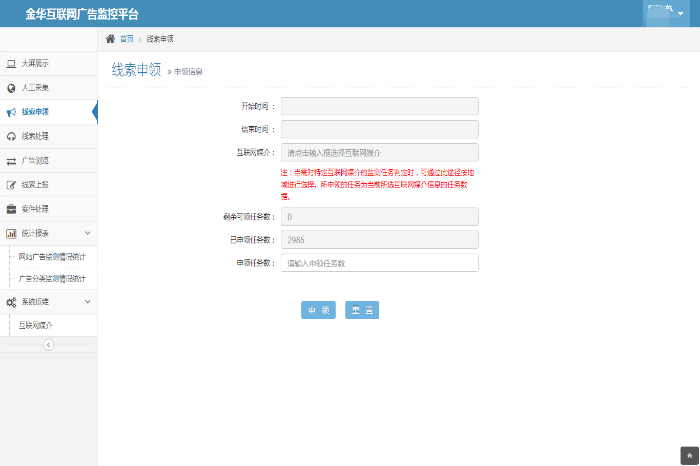The height and width of the screenshot is (466, 700).
Task: Open 互联网媒介 under 系统运维
Action: [36, 325]
